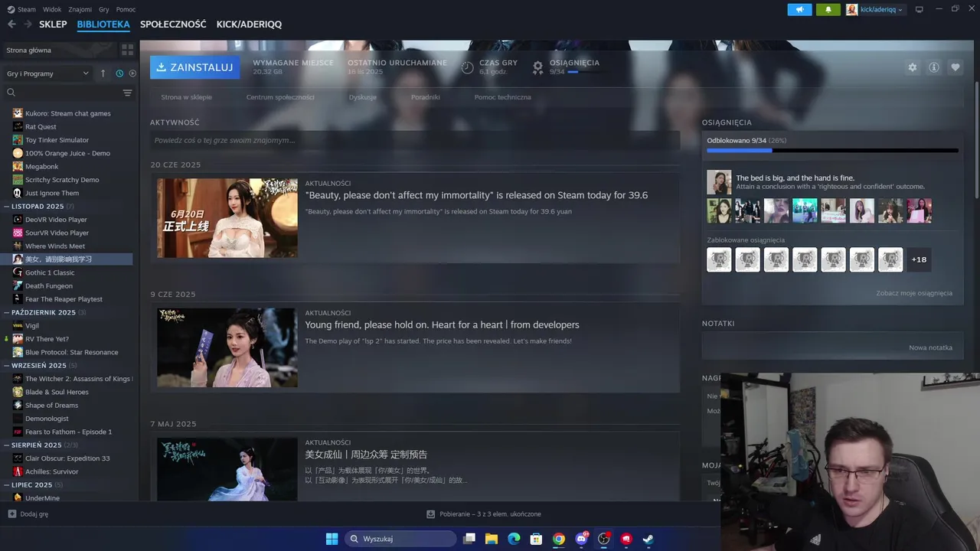Toggle the ready-to-play filter icon
Screen dimensions: 980x551
click(132, 73)
